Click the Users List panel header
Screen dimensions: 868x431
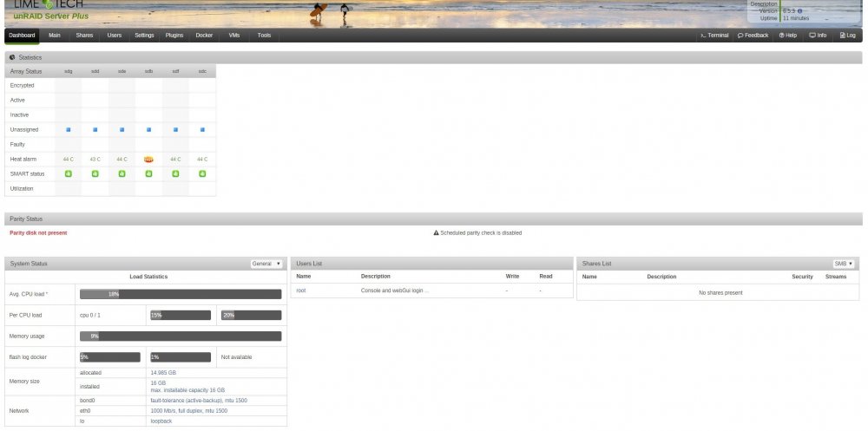tap(431, 264)
